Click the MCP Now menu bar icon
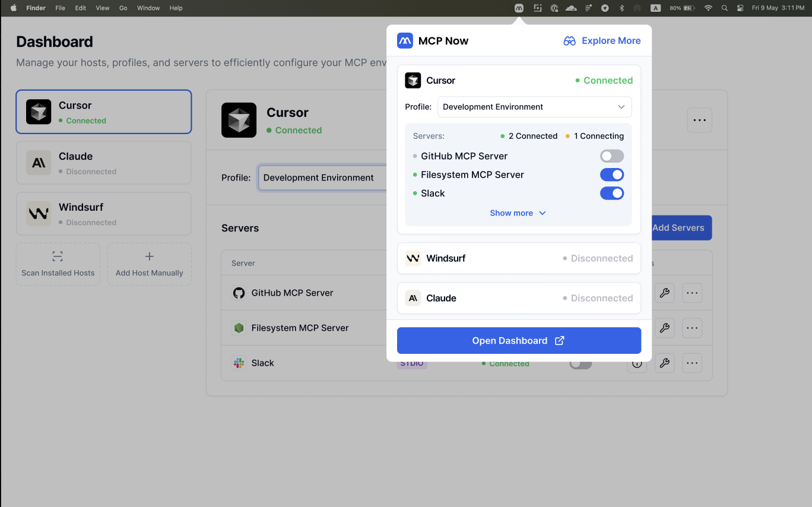 (519, 8)
